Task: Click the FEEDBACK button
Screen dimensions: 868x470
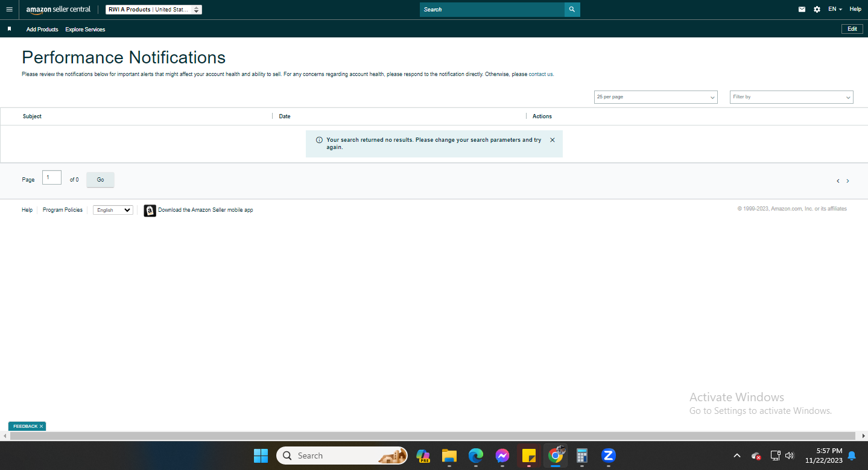Action: tap(25, 427)
